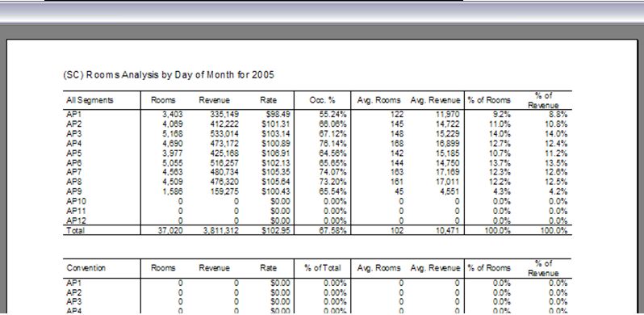The width and height of the screenshot is (644, 315).
Task: Click total avg. revenue value 10,471
Action: (447, 230)
